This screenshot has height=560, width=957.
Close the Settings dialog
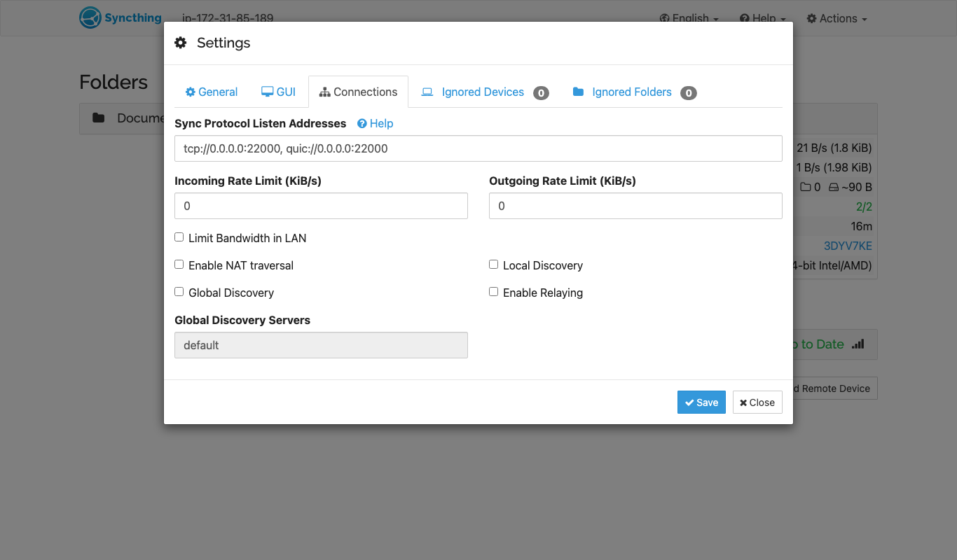(x=757, y=402)
